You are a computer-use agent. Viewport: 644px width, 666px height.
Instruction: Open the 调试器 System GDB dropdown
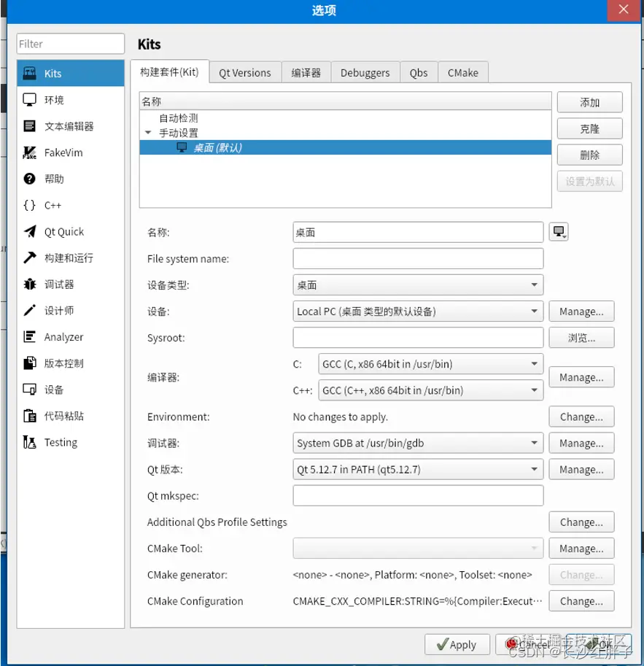418,443
